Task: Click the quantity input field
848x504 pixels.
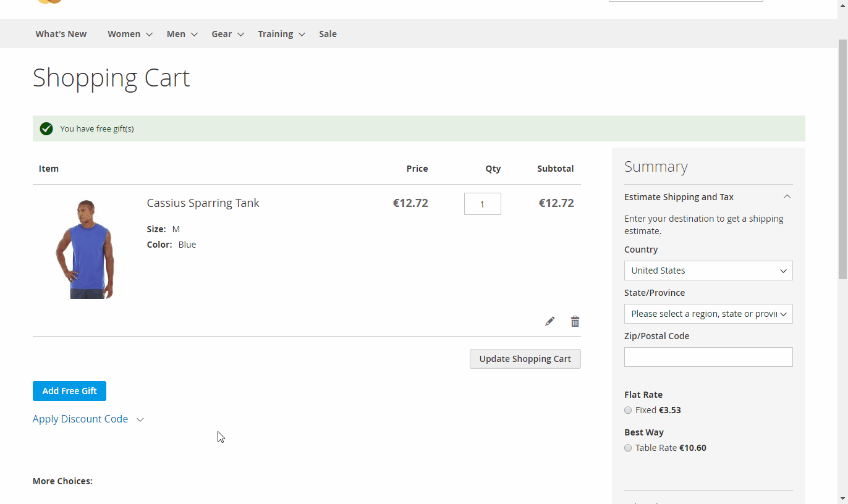Action: coord(482,204)
